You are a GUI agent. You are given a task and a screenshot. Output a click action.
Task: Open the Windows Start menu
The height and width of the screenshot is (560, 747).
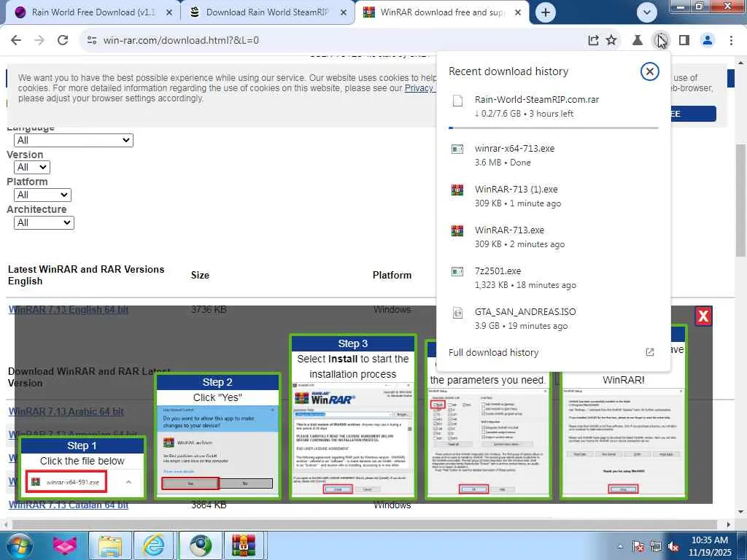(19, 545)
